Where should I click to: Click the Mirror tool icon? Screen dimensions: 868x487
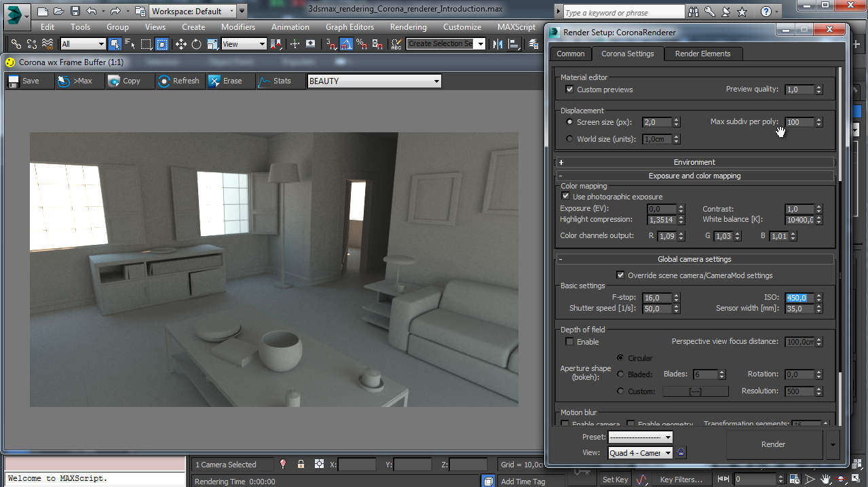499,44
